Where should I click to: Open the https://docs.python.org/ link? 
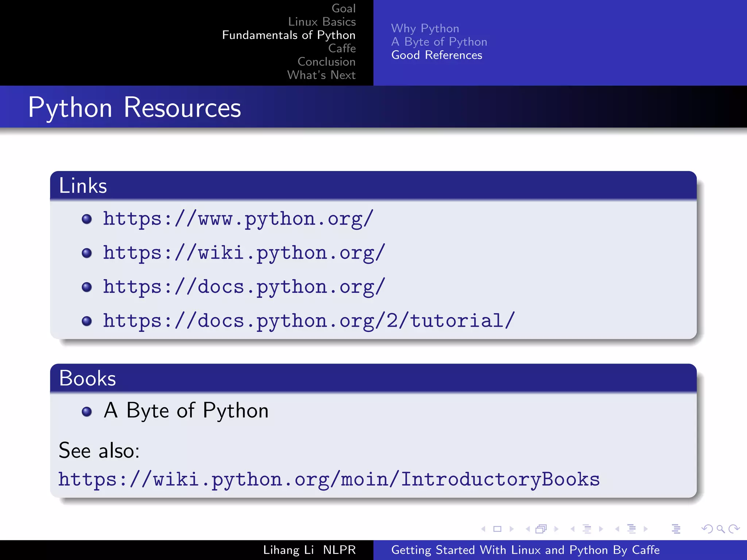(x=244, y=287)
